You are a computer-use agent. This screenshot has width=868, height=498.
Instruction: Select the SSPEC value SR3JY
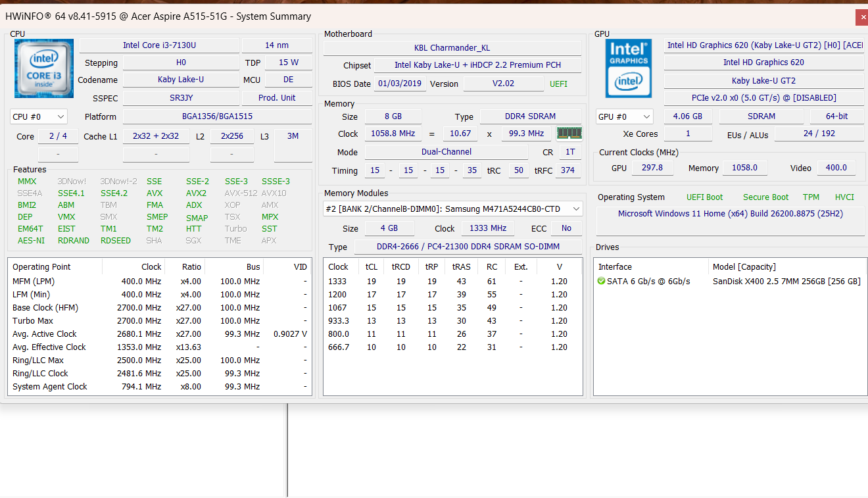point(181,97)
